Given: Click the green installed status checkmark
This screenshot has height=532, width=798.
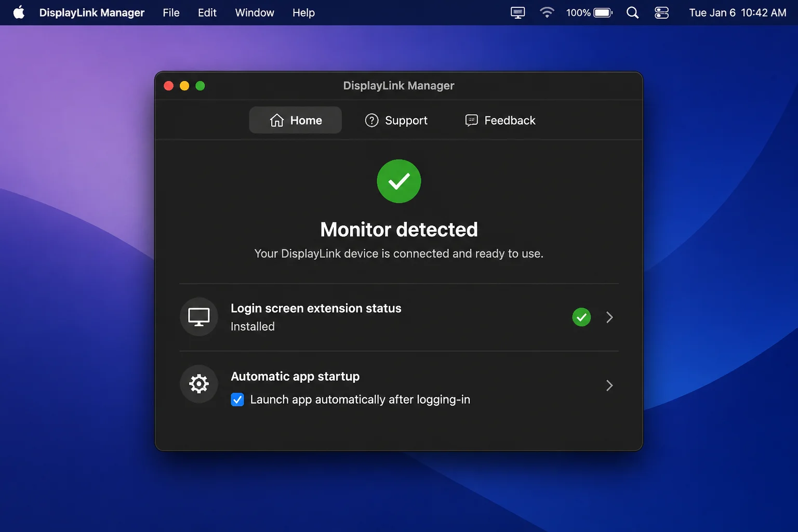Looking at the screenshot, I should [581, 317].
